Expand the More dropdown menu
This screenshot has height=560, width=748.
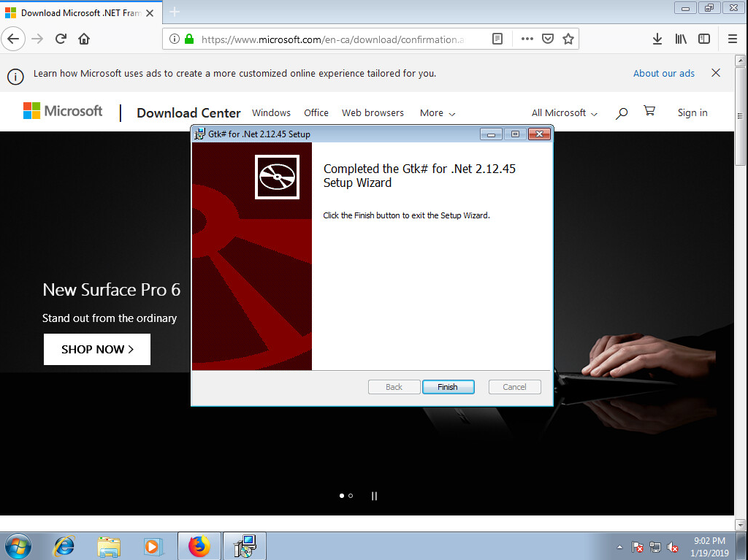[438, 113]
